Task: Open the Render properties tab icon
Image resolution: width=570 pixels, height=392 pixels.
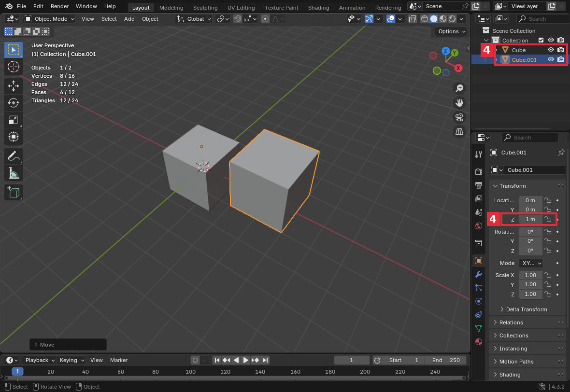Action: point(479,171)
